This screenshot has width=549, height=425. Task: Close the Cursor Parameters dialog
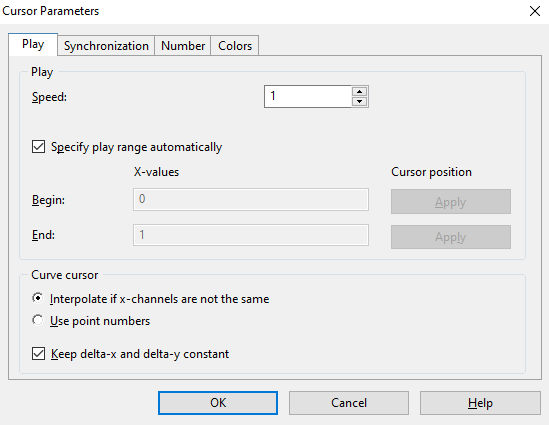click(x=535, y=11)
